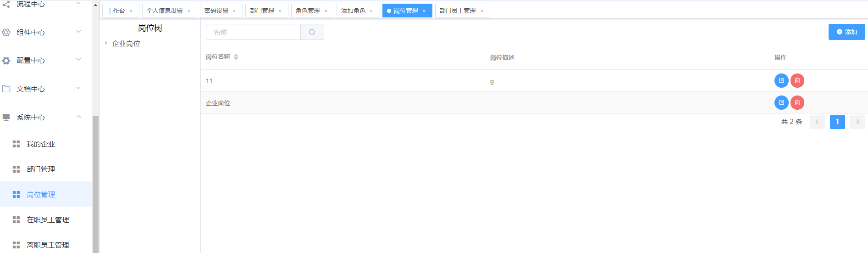The width and height of the screenshot is (868, 253).
Task: Click the edit icon for row 11
Action: coord(781,80)
